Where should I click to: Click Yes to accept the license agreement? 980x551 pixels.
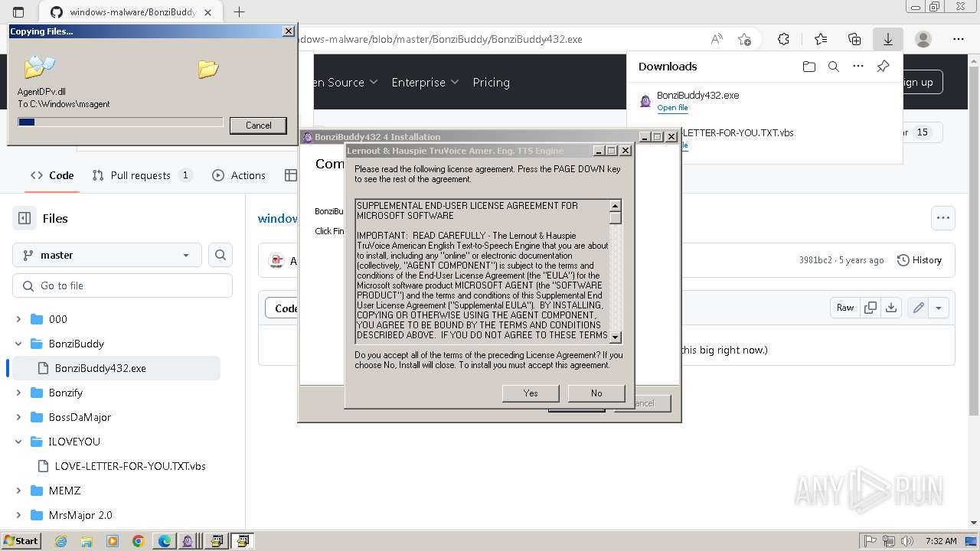pyautogui.click(x=531, y=393)
